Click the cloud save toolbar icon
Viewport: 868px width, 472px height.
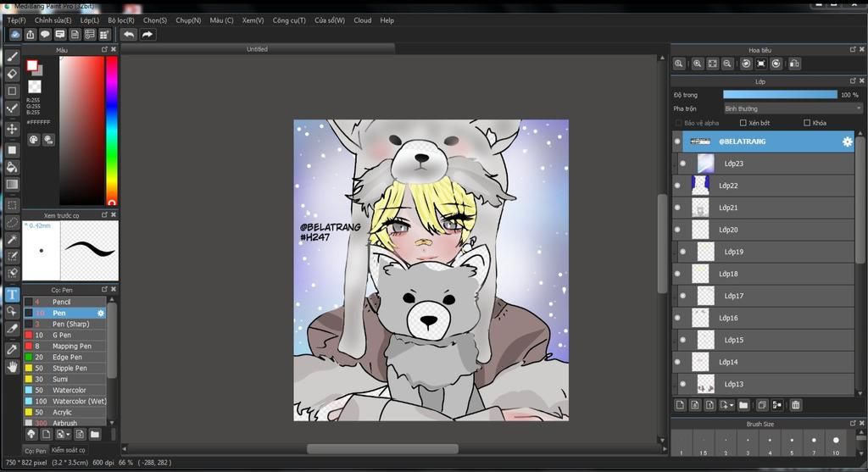(x=15, y=34)
